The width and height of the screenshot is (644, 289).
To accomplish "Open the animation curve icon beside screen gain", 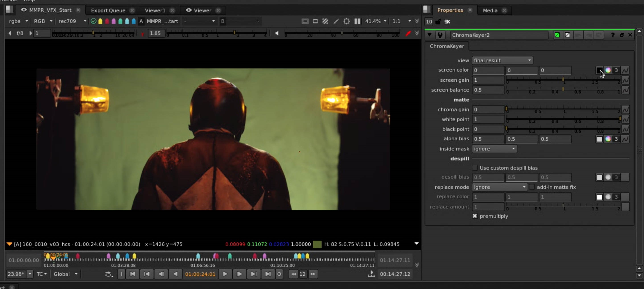I will tap(626, 80).
